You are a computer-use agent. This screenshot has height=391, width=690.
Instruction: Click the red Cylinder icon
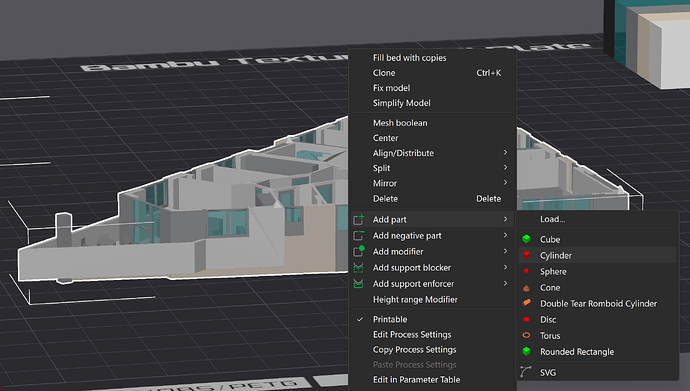[526, 255]
